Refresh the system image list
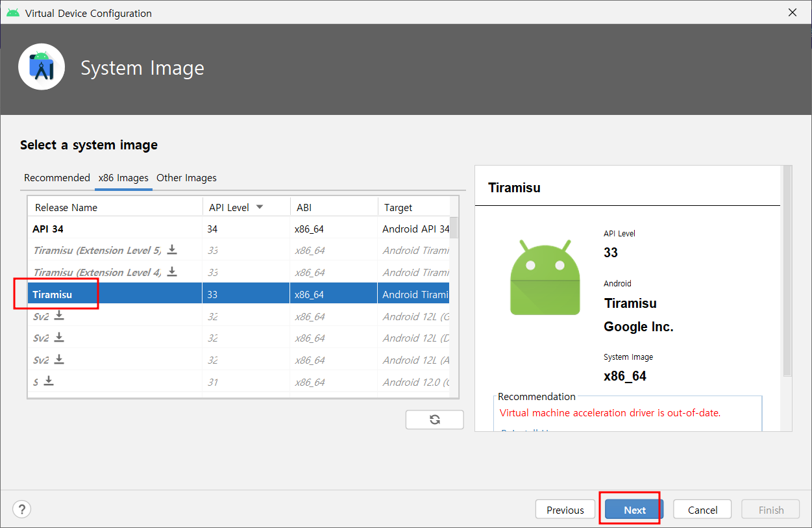This screenshot has width=812, height=528. 435,420
